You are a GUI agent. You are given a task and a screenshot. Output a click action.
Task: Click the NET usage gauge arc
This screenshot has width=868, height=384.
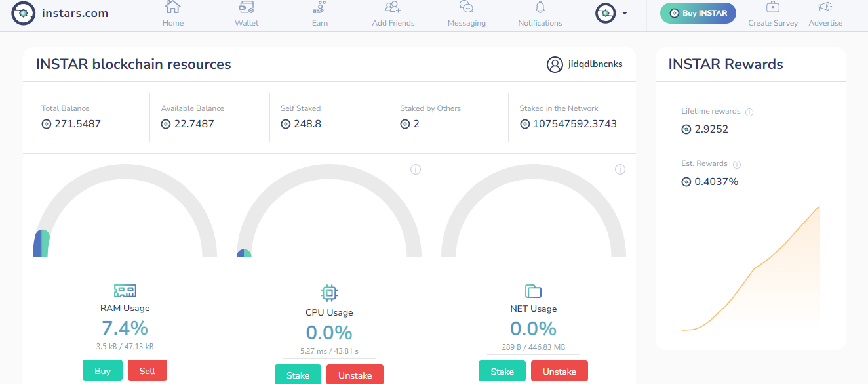click(x=534, y=210)
